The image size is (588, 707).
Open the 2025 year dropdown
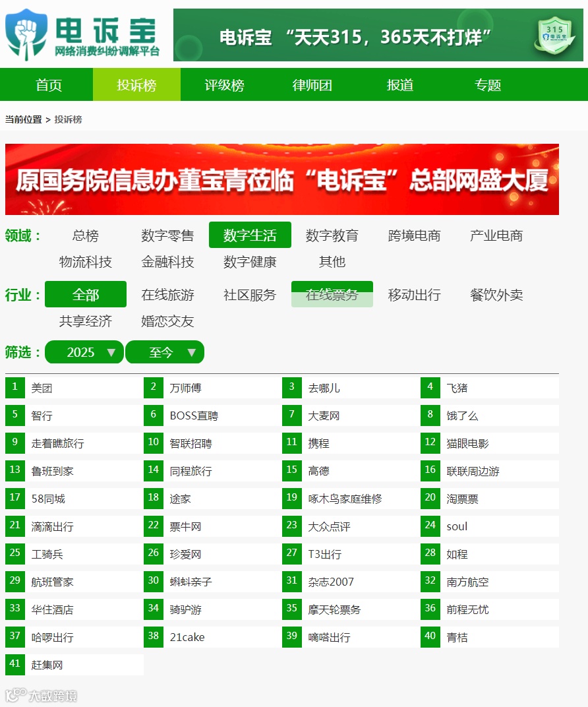pos(84,352)
